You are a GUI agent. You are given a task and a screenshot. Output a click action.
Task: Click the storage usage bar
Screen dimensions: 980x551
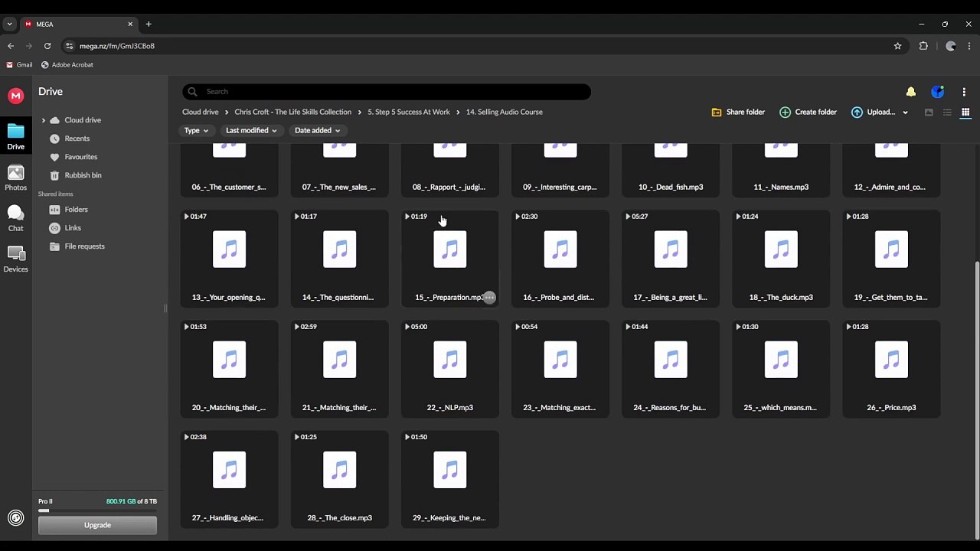[x=97, y=510]
